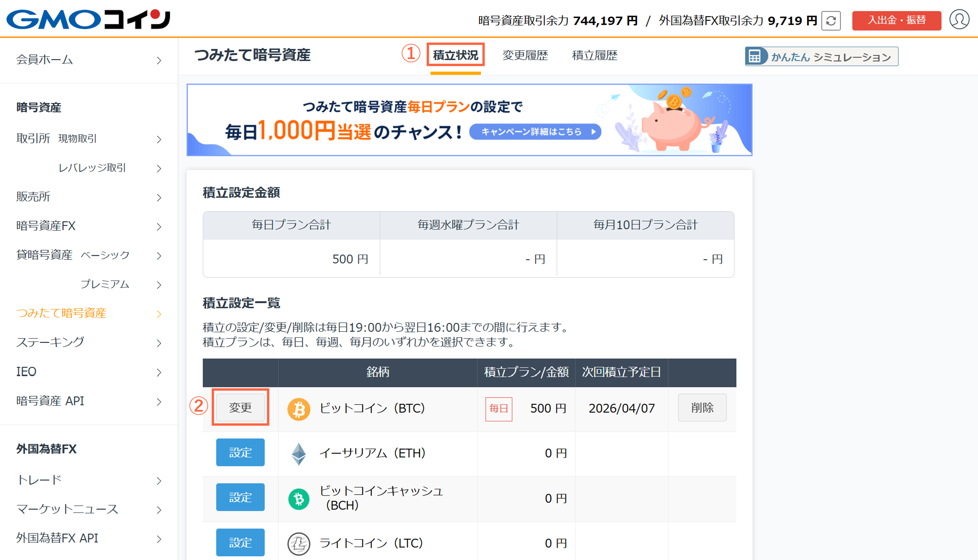Click the 入出金・振替 red button
Image resolution: width=978 pixels, height=560 pixels.
click(x=896, y=20)
